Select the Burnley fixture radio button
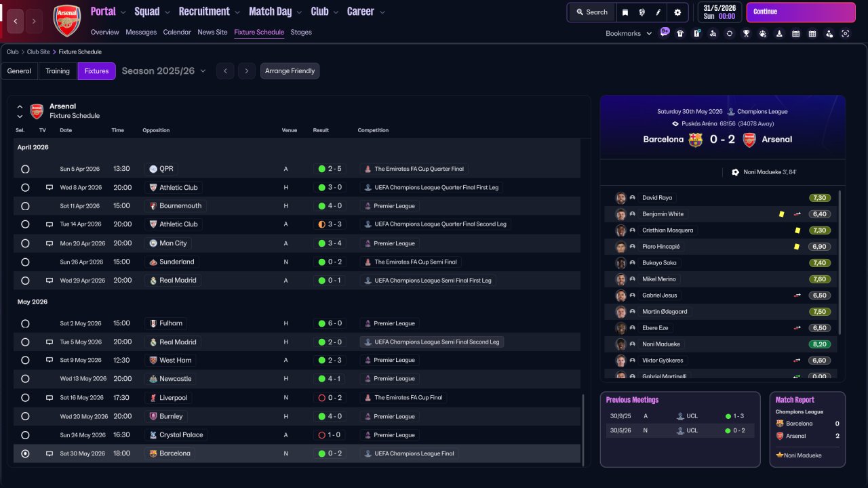 pos(25,417)
